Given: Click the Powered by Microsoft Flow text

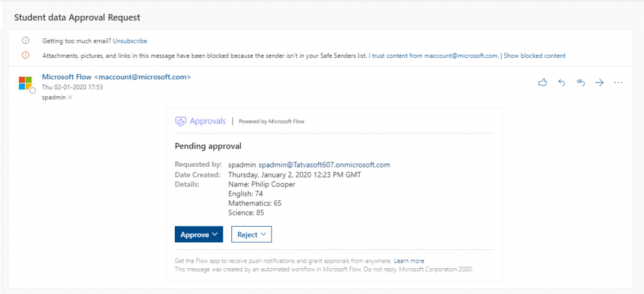Looking at the screenshot, I should [272, 122].
